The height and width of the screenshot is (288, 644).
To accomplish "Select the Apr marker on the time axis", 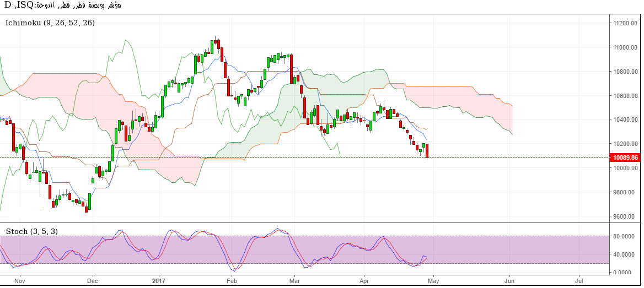I will [364, 281].
